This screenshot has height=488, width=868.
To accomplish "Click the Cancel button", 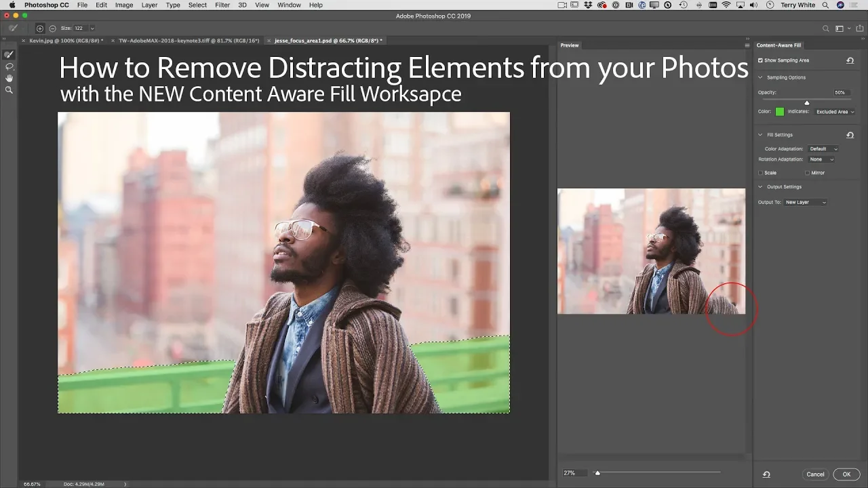I will 815,474.
